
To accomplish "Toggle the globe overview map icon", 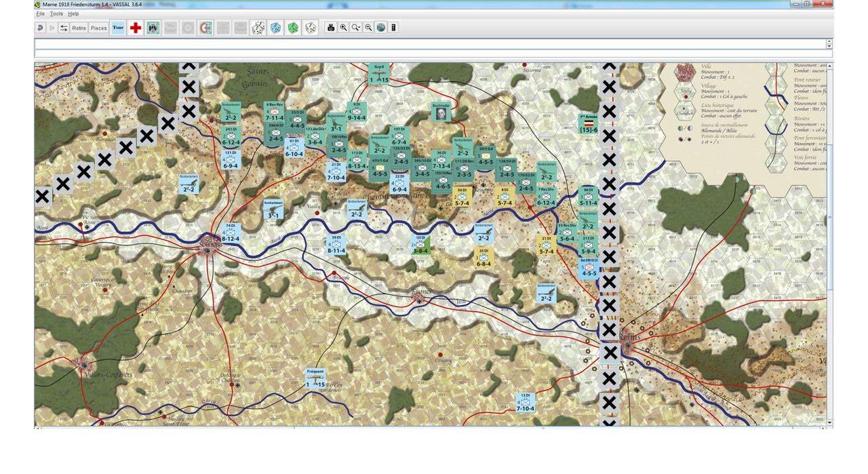I will [x=381, y=28].
